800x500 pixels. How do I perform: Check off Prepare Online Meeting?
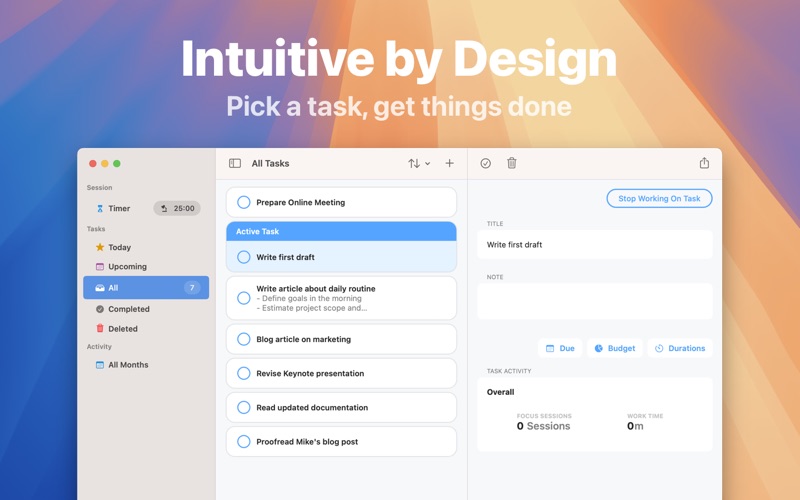coord(244,203)
